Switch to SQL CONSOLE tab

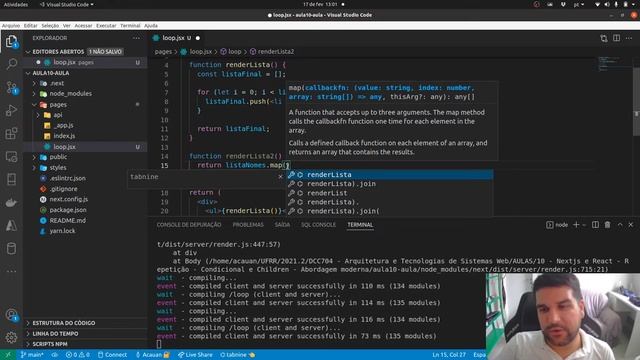318,224
